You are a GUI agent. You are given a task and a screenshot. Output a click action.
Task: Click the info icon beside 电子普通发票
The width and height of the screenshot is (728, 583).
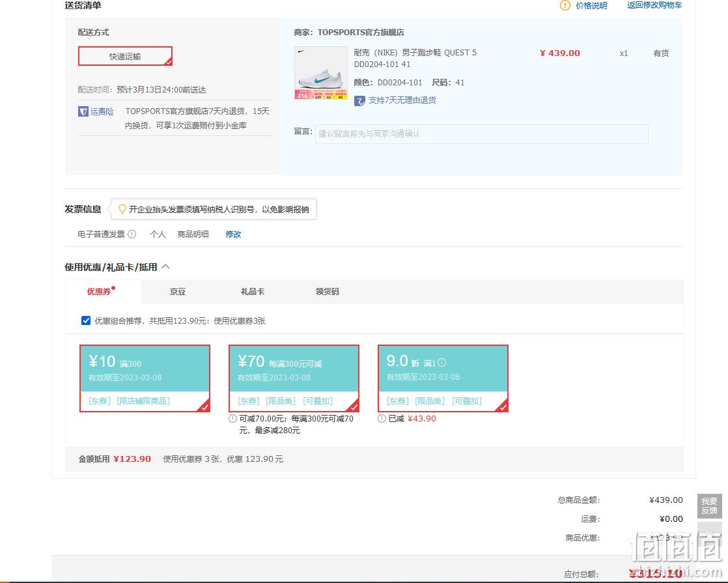coord(132,234)
